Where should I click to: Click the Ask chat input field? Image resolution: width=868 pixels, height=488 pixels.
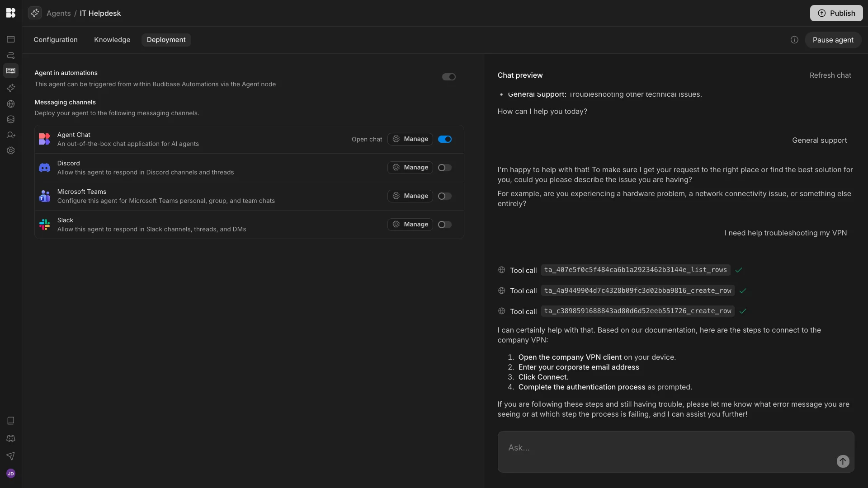pyautogui.click(x=665, y=448)
